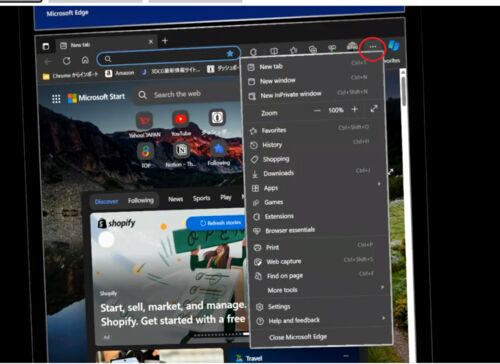Screen dimensions: 500x364
Task: Open the TOP quick link tile
Action: pos(146,155)
